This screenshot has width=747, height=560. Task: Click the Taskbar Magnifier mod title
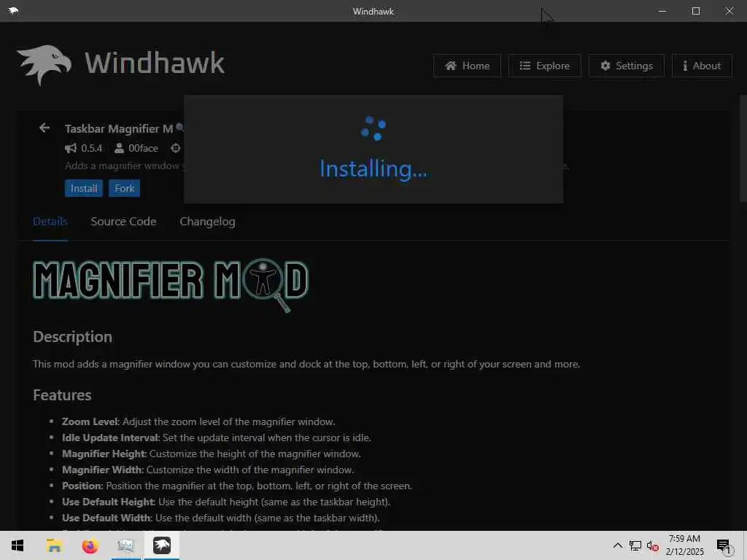[119, 128]
